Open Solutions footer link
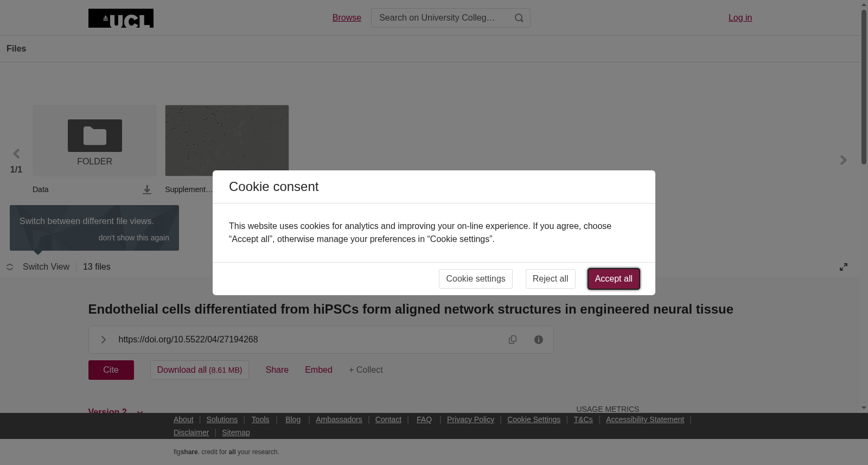 (x=222, y=419)
